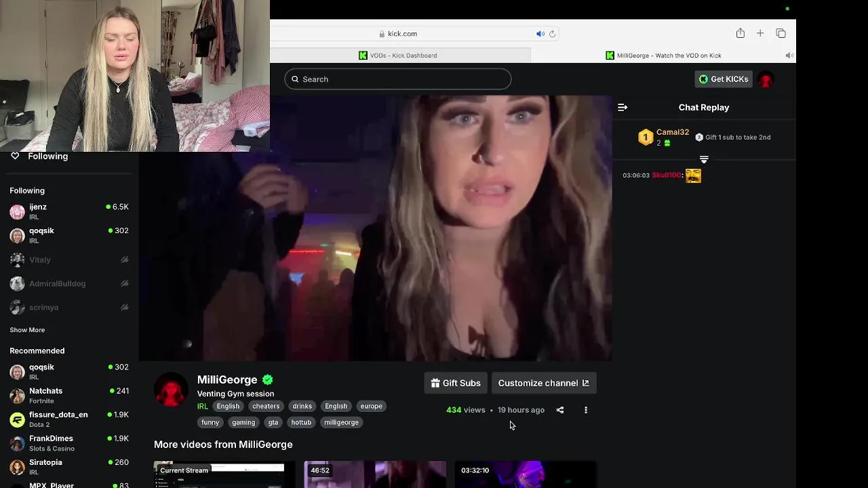Viewport: 868px width, 488px height.
Task: Open FrankDimes recommended channel
Action: coord(69,443)
